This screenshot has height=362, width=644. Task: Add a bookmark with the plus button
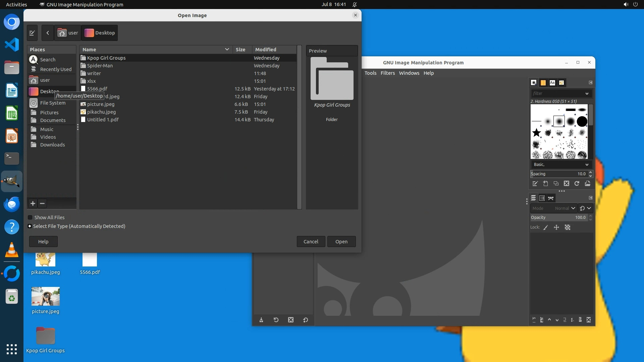33,203
